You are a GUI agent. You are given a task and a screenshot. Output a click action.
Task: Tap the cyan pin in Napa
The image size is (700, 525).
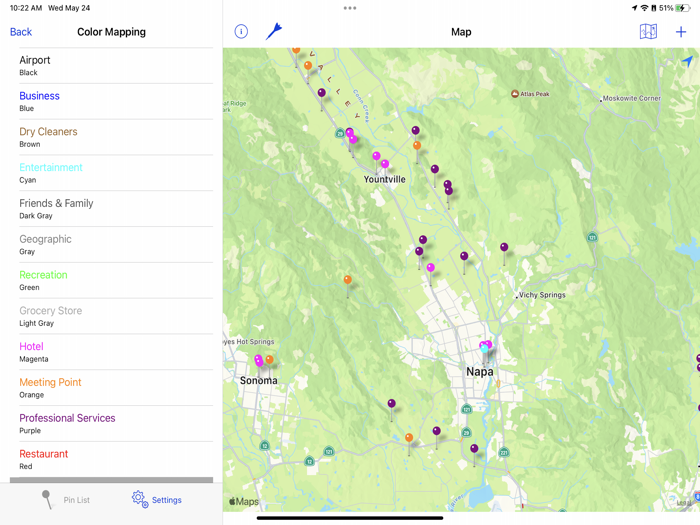click(484, 349)
